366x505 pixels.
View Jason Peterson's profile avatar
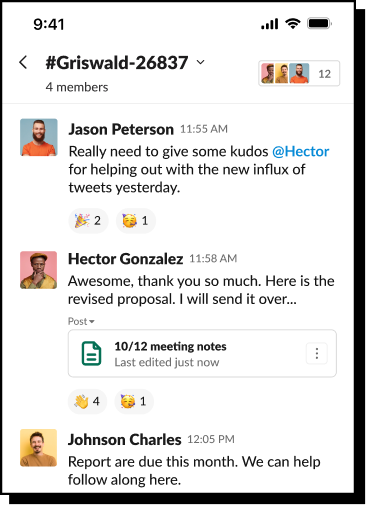click(x=39, y=137)
